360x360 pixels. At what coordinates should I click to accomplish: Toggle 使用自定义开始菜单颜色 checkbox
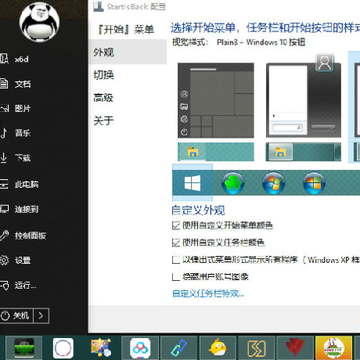pos(176,226)
